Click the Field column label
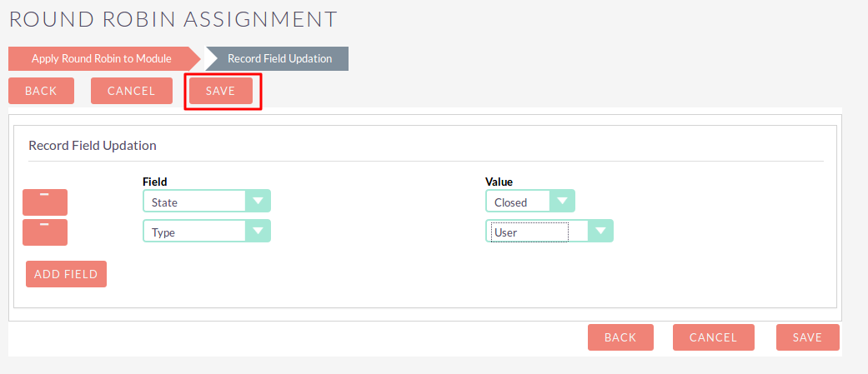 pyautogui.click(x=155, y=181)
